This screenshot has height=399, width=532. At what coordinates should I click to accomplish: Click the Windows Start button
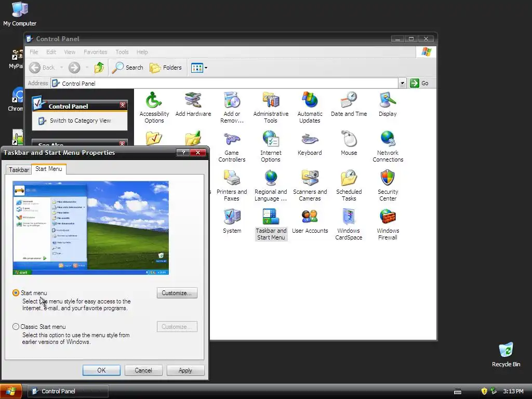11,391
